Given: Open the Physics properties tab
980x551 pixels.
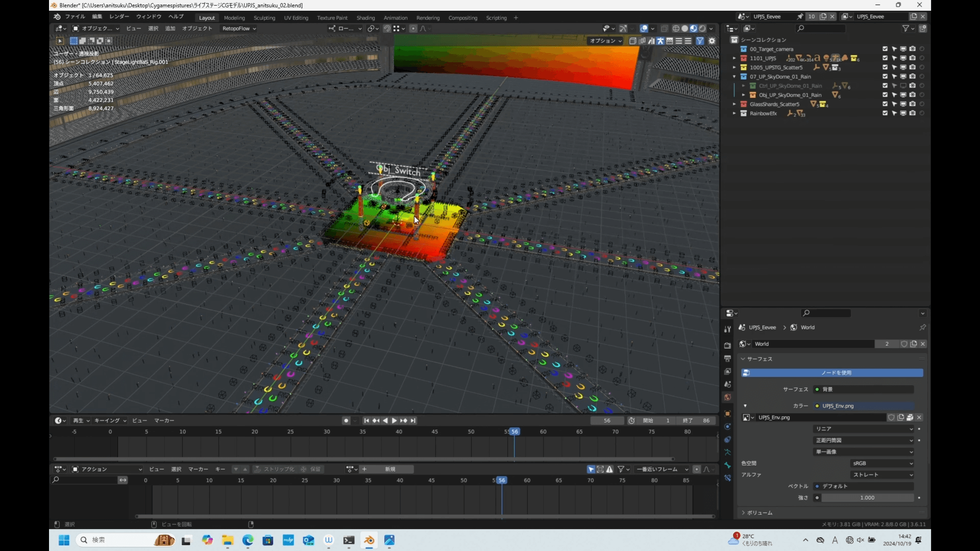Looking at the screenshot, I should point(727,427).
